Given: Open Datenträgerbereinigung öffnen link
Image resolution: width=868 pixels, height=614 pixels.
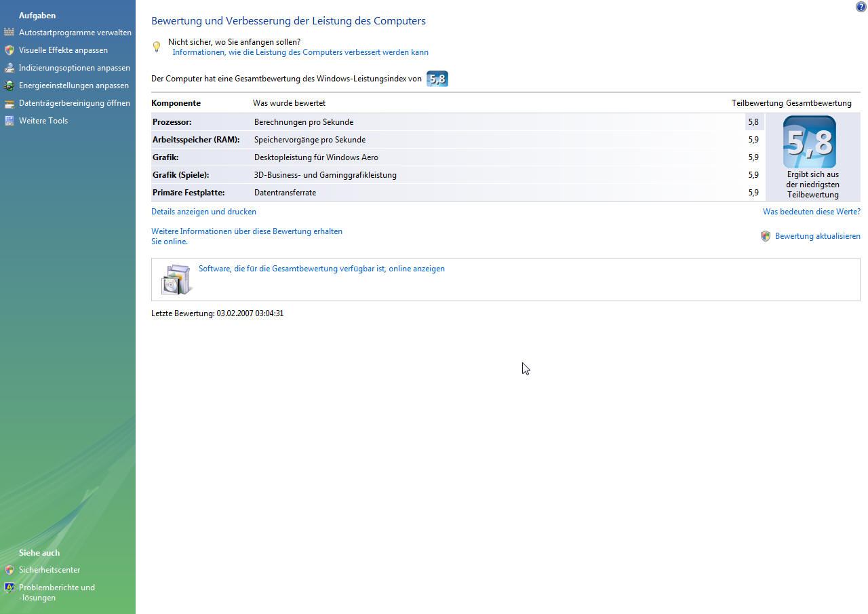Looking at the screenshot, I should tap(75, 103).
